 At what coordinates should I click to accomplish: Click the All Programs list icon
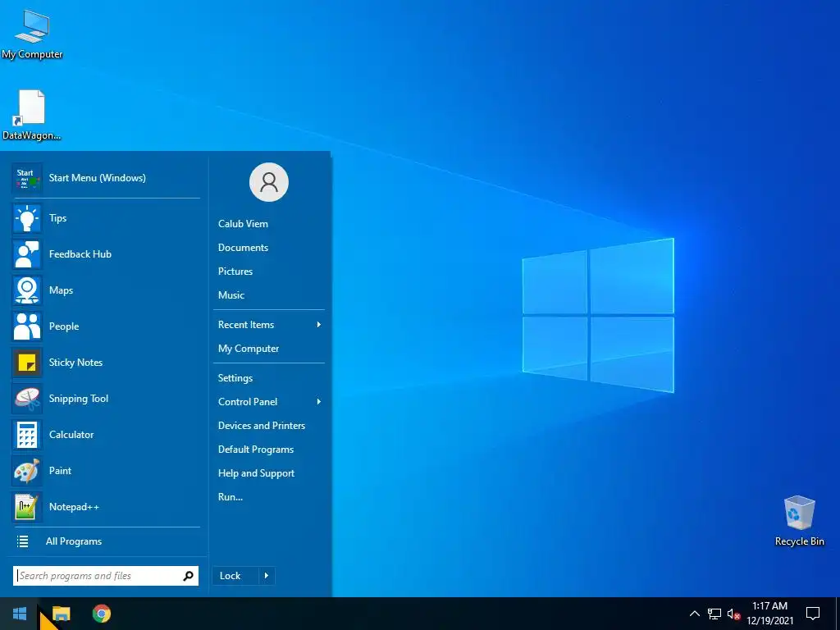[x=22, y=541]
